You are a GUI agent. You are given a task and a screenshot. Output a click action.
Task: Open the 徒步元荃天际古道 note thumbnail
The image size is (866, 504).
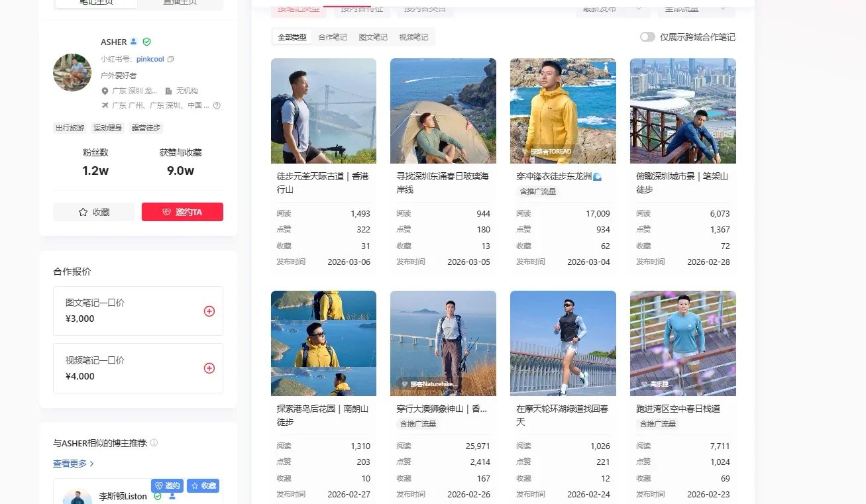coord(323,111)
